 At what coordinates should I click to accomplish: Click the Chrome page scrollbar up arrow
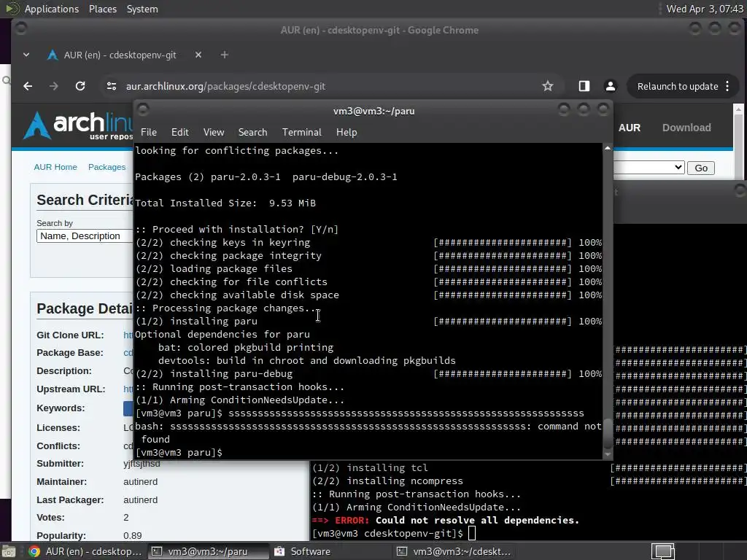[x=738, y=109]
